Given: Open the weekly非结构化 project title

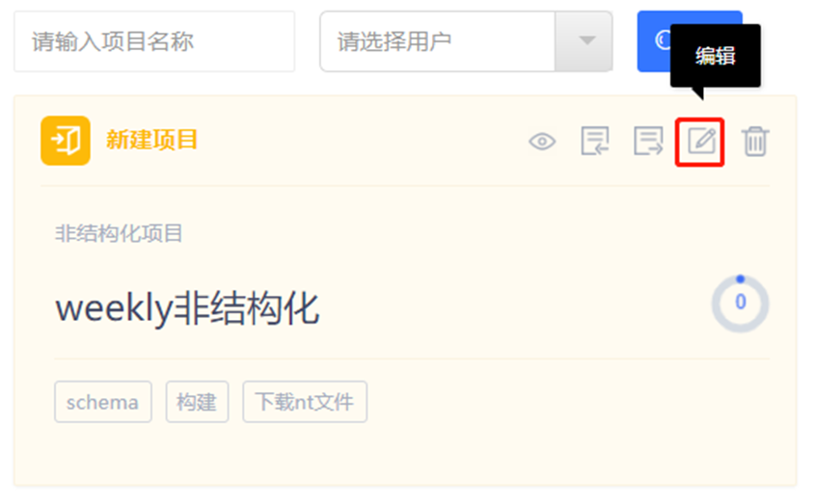Looking at the screenshot, I should pyautogui.click(x=187, y=308).
